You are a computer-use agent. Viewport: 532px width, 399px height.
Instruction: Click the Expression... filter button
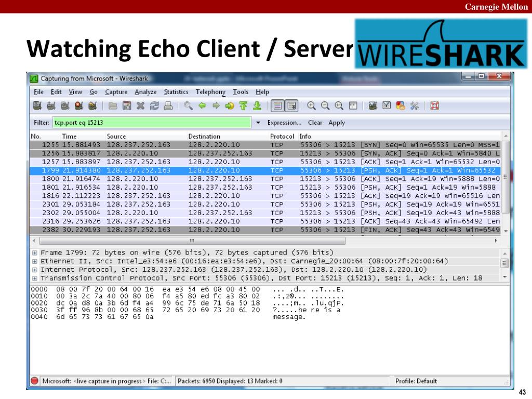[x=284, y=123]
